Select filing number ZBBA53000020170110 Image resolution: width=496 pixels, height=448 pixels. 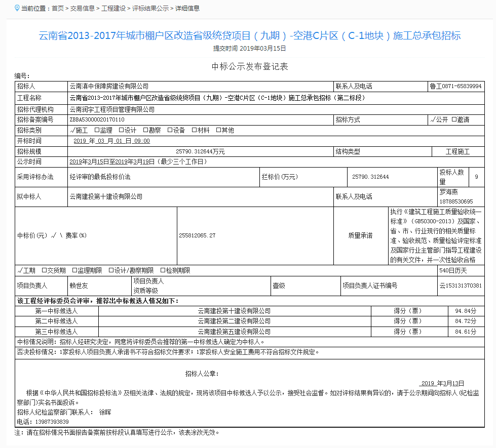point(97,120)
